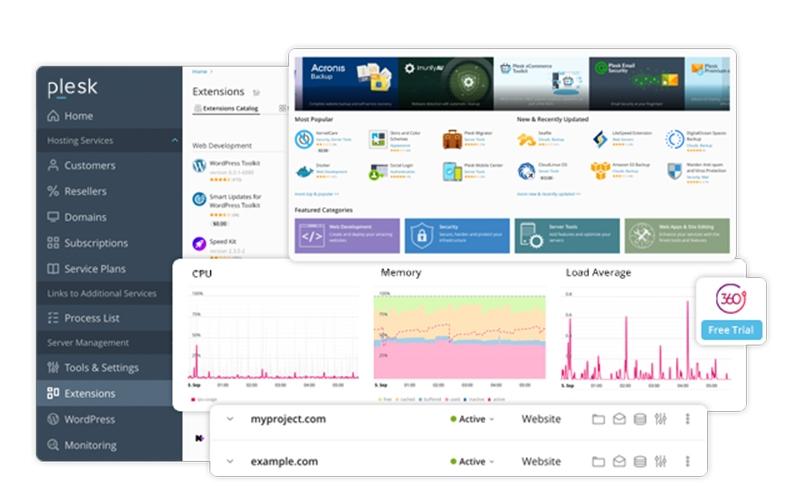This screenshot has width=800, height=500.
Task: Click the DigitalOcean Spaces Backup icon
Action: pos(674,139)
